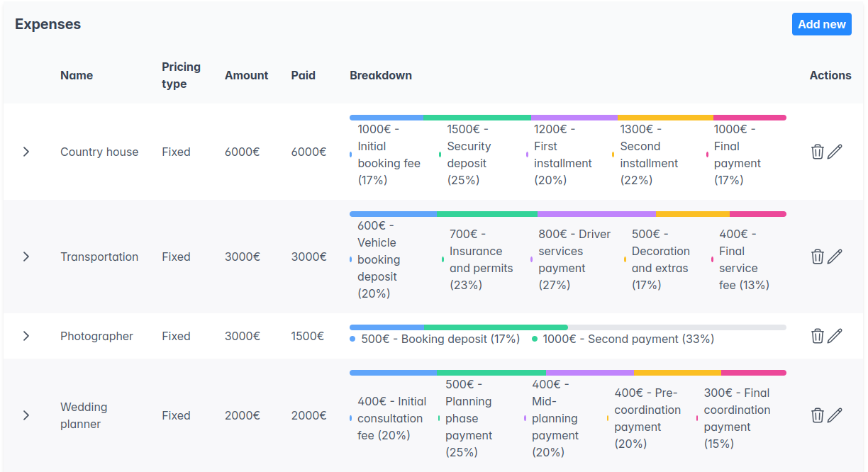Click the Pricing type column header
868x472 pixels.
[x=182, y=75]
